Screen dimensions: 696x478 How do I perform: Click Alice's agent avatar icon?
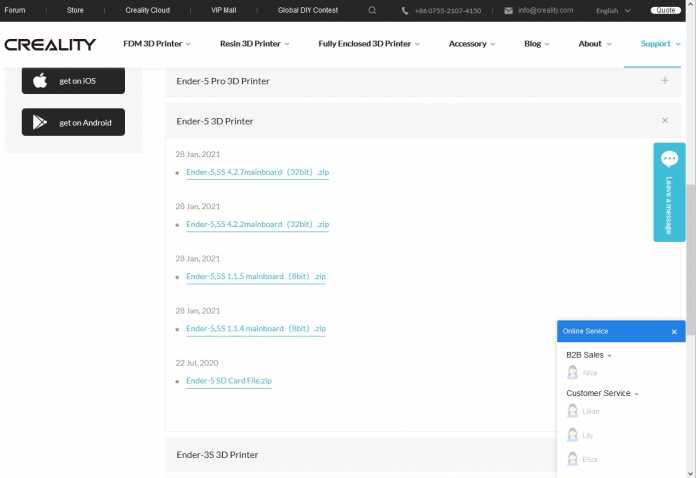573,372
